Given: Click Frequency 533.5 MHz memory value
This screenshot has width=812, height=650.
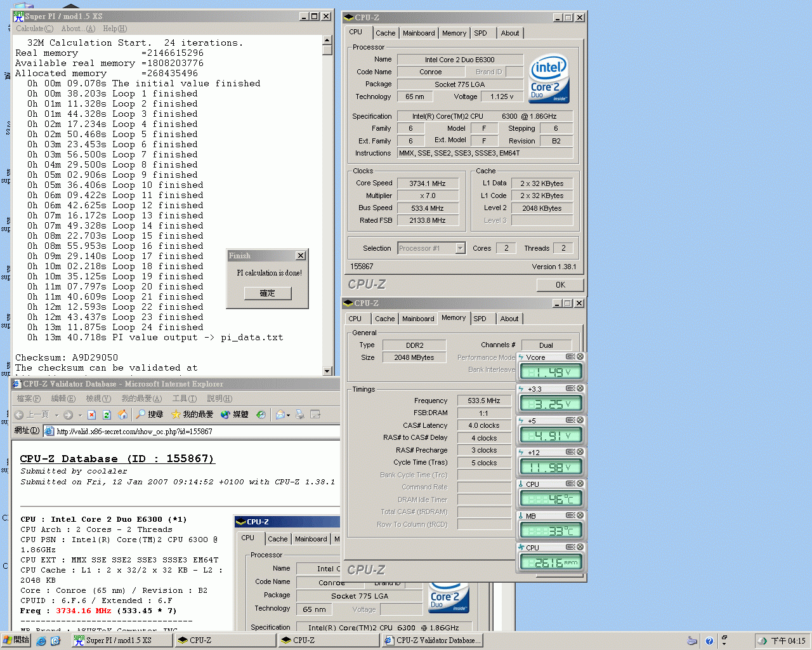Looking at the screenshot, I should (x=484, y=401).
